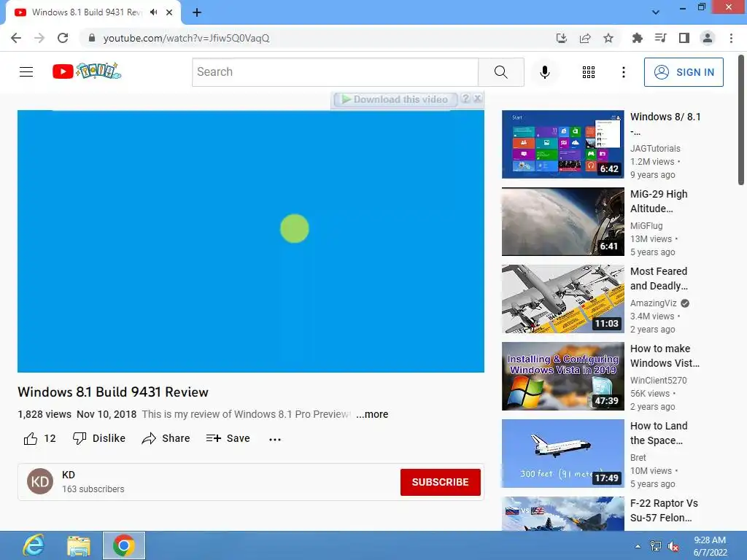Click AmazingViz channel name
Viewport: 747px width, 560px height.
(653, 303)
